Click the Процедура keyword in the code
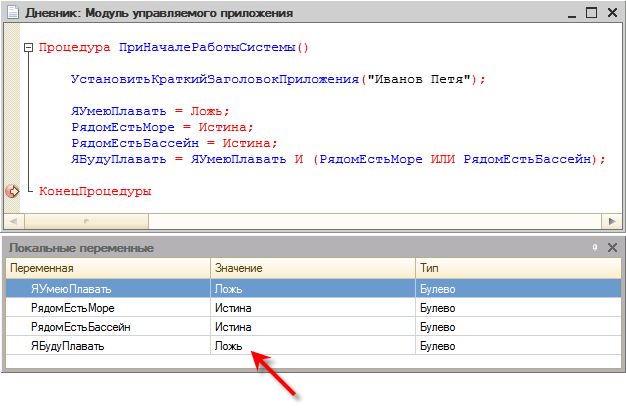Image resolution: width=626 pixels, height=408 pixels. (x=75, y=48)
